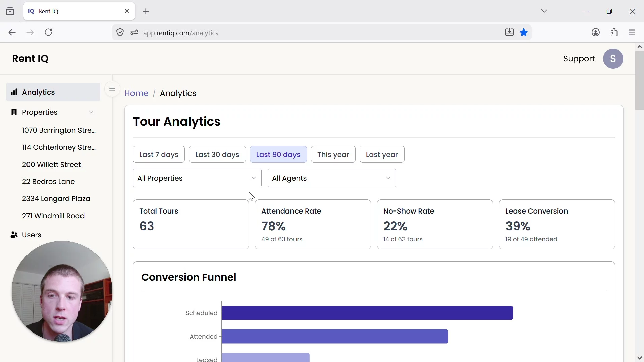Click the Leased funnel bar
The height and width of the screenshot is (362, 644).
pyautogui.click(x=266, y=357)
